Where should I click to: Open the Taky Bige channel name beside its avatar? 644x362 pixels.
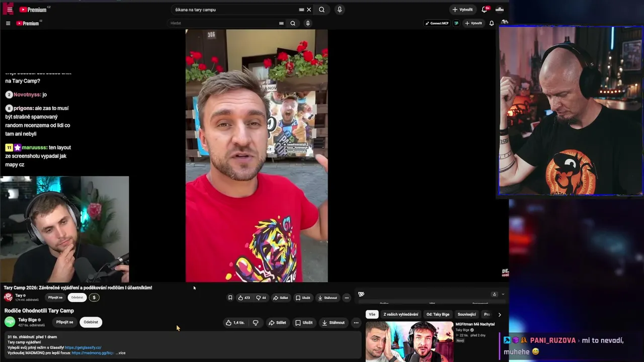click(x=27, y=320)
